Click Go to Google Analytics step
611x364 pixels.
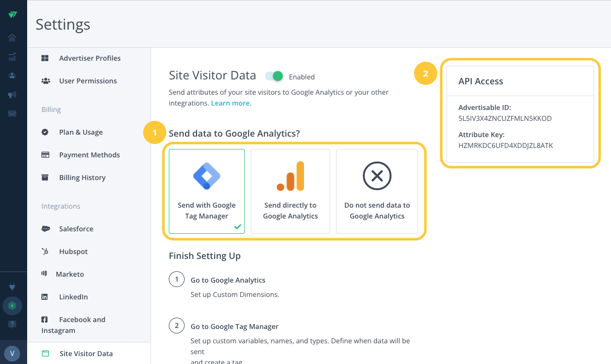click(x=228, y=280)
